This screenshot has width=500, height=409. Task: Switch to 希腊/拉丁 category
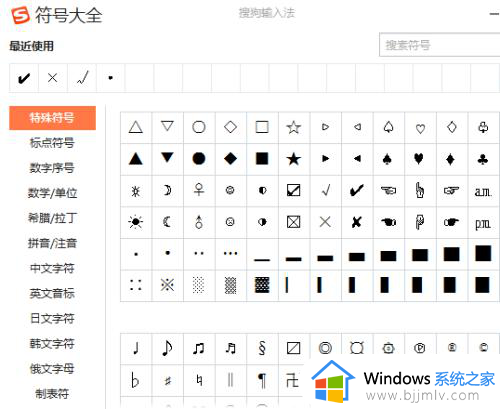pyautogui.click(x=52, y=218)
